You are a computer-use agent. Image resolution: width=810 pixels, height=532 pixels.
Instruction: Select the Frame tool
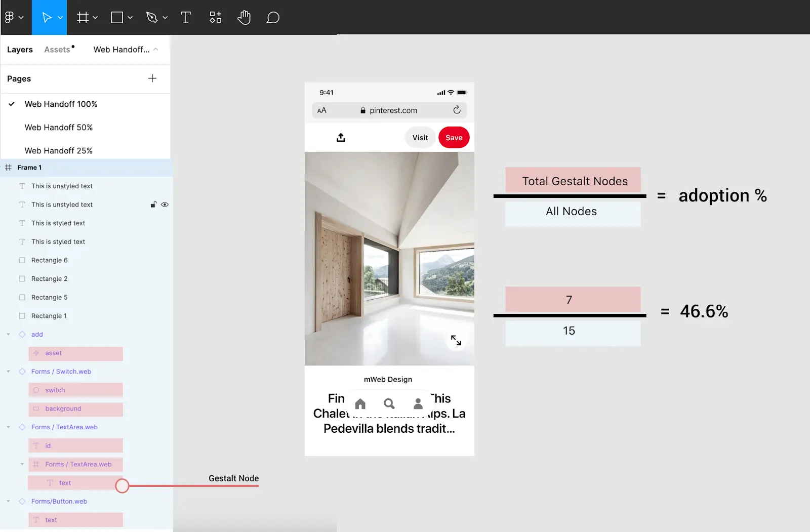pos(83,18)
